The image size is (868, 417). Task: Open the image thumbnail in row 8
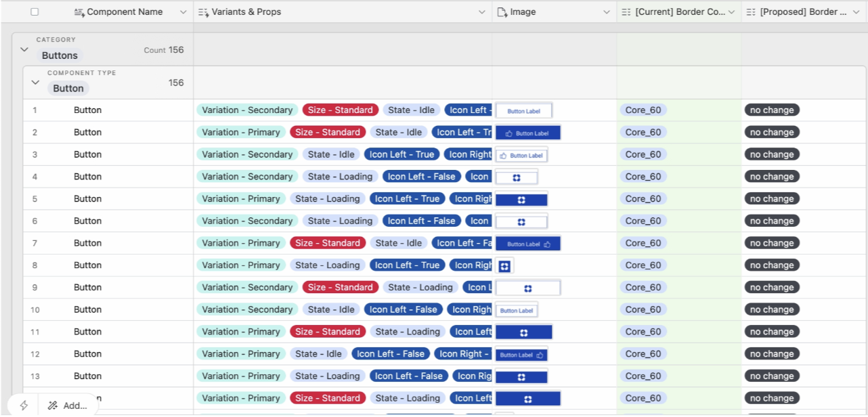[504, 265]
